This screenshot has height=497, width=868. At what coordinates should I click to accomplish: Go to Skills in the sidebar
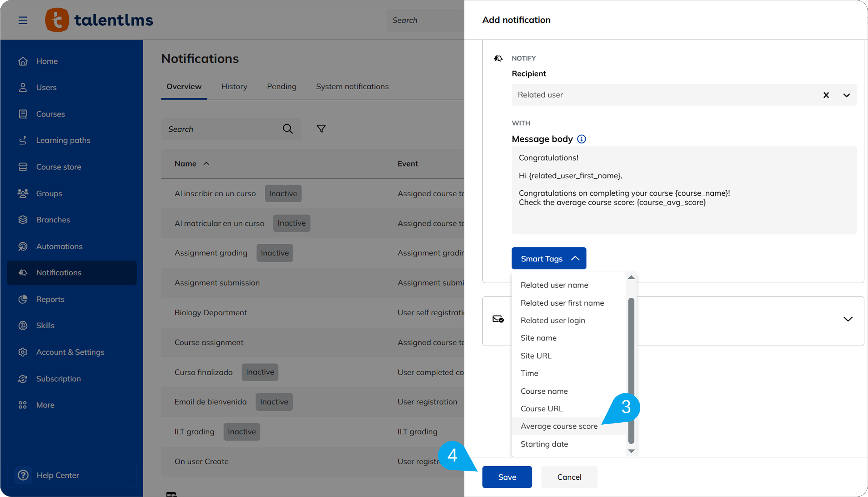(x=45, y=325)
